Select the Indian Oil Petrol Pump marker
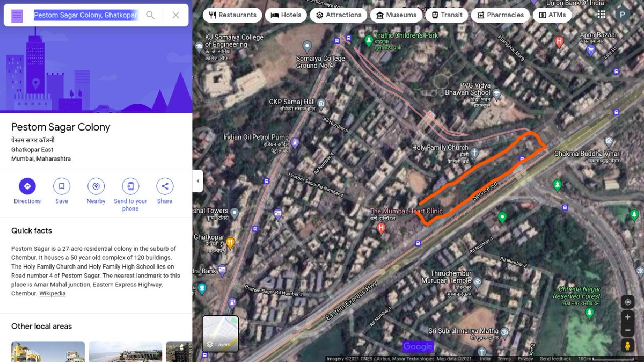The width and height of the screenshot is (644, 362). tap(295, 143)
